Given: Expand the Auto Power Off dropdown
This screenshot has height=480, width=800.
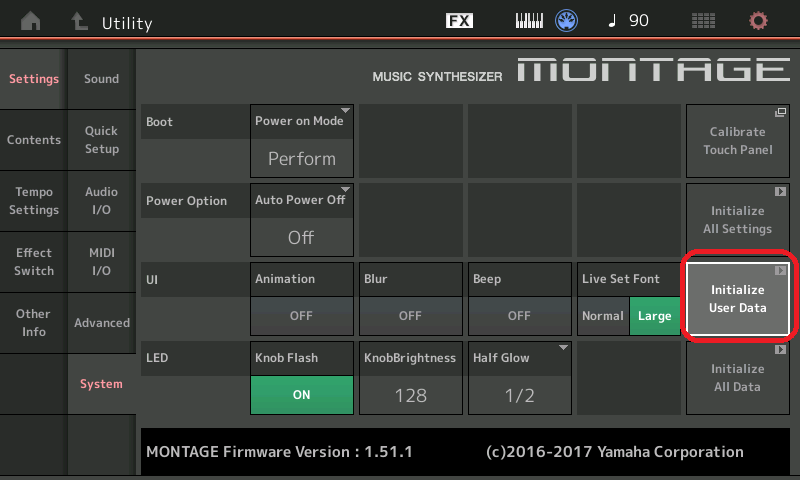Looking at the screenshot, I should (x=301, y=219).
